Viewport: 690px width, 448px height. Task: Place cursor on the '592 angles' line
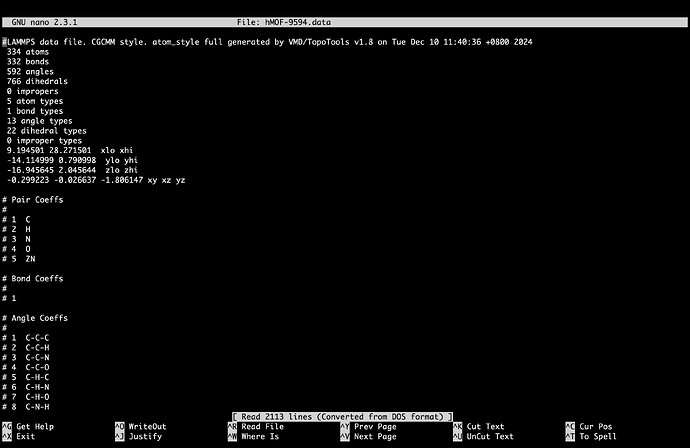pyautogui.click(x=30, y=71)
